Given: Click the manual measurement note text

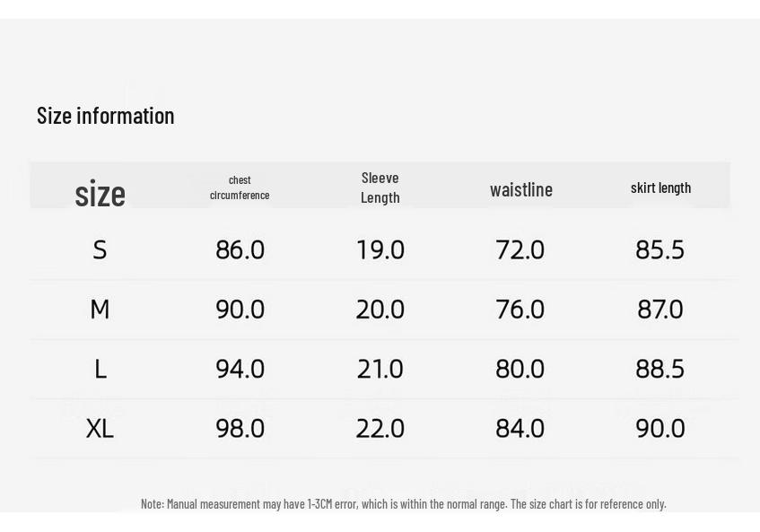Looking at the screenshot, I should pos(404,504).
